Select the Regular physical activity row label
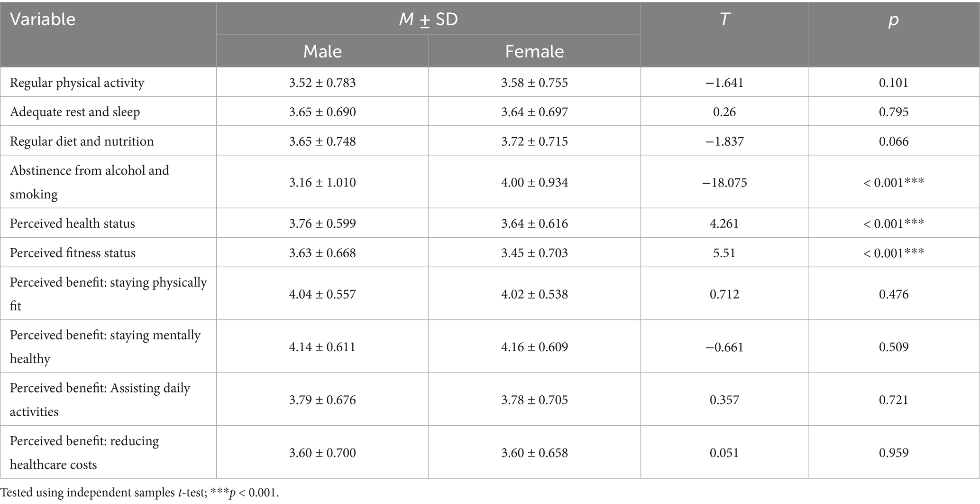This screenshot has height=504, width=980. pos(77,83)
